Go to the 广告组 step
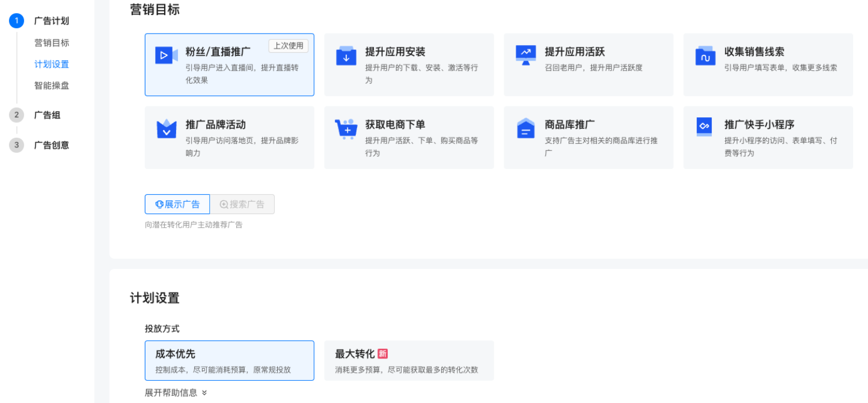 pos(48,115)
